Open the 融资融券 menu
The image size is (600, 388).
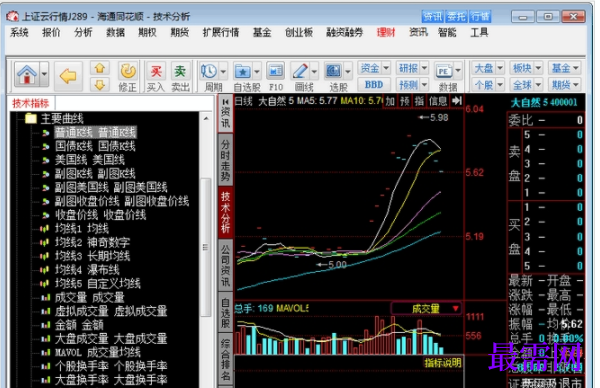(x=344, y=33)
